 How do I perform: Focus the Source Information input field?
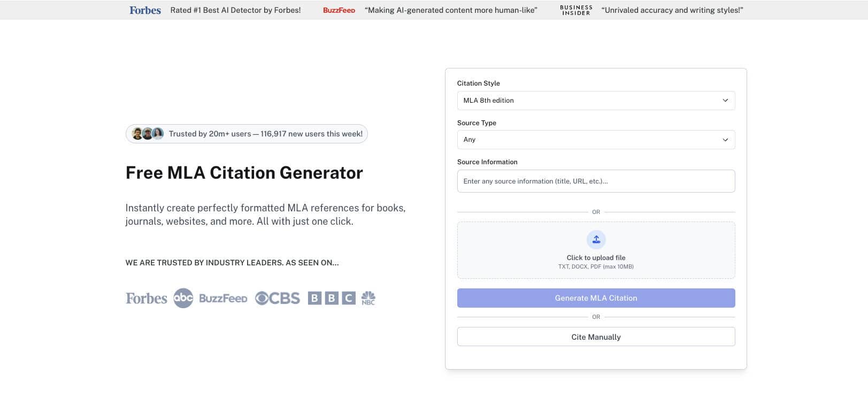click(596, 181)
